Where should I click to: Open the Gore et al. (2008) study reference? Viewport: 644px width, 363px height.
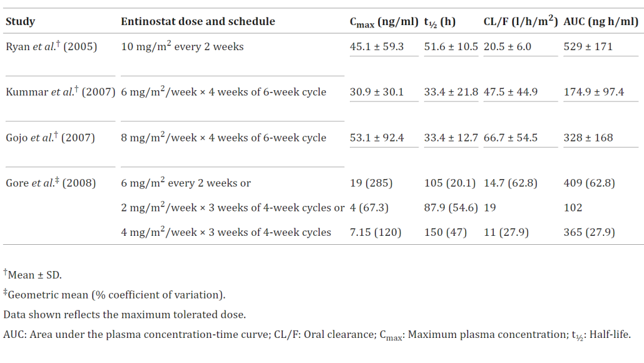click(51, 183)
